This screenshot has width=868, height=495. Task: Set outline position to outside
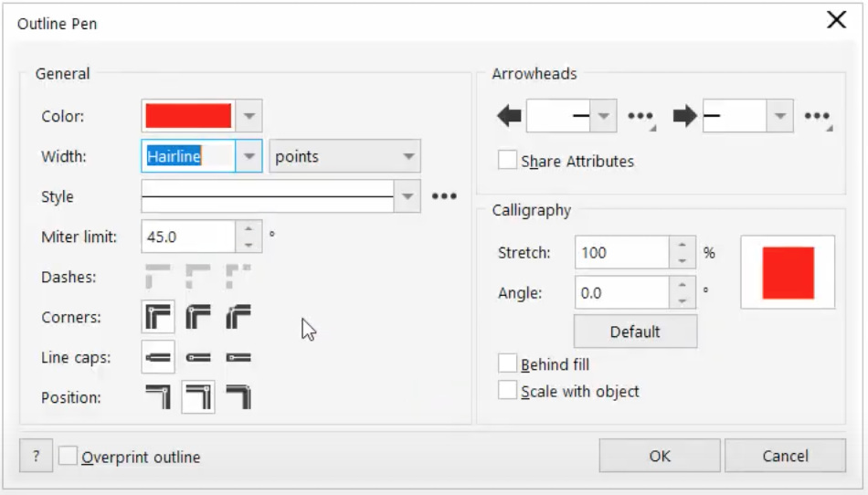tap(158, 397)
